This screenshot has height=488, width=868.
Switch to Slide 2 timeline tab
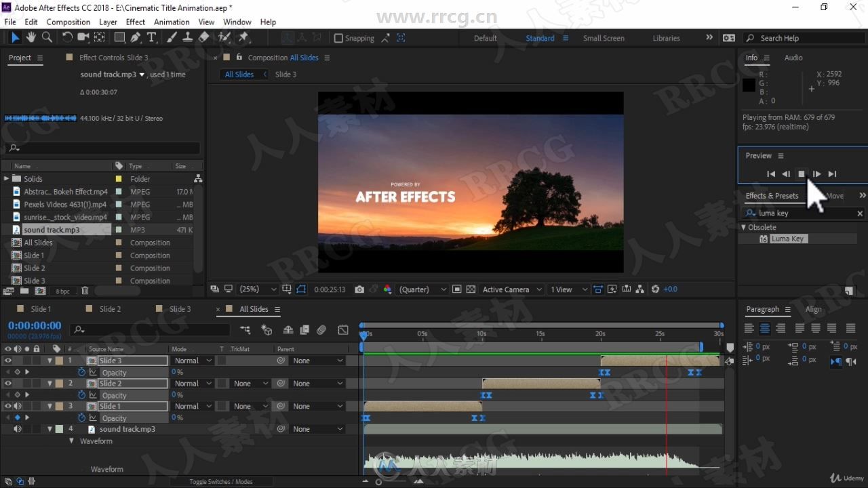click(x=110, y=309)
